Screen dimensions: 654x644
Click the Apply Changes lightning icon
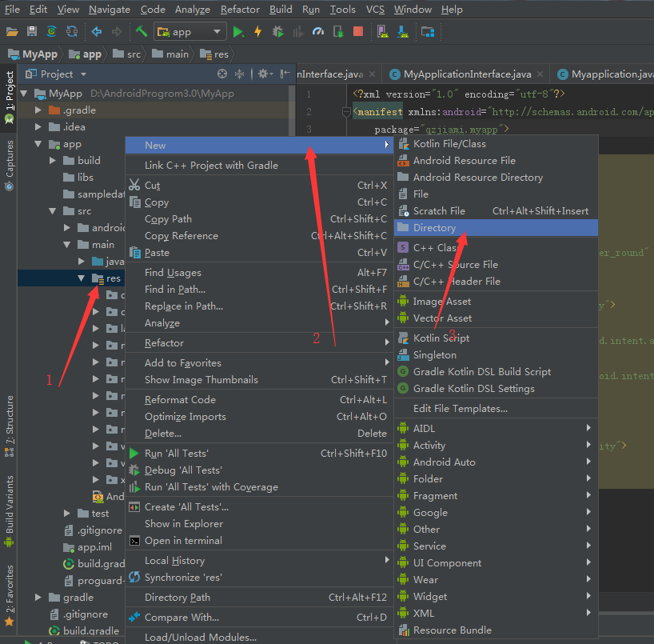pos(257,31)
